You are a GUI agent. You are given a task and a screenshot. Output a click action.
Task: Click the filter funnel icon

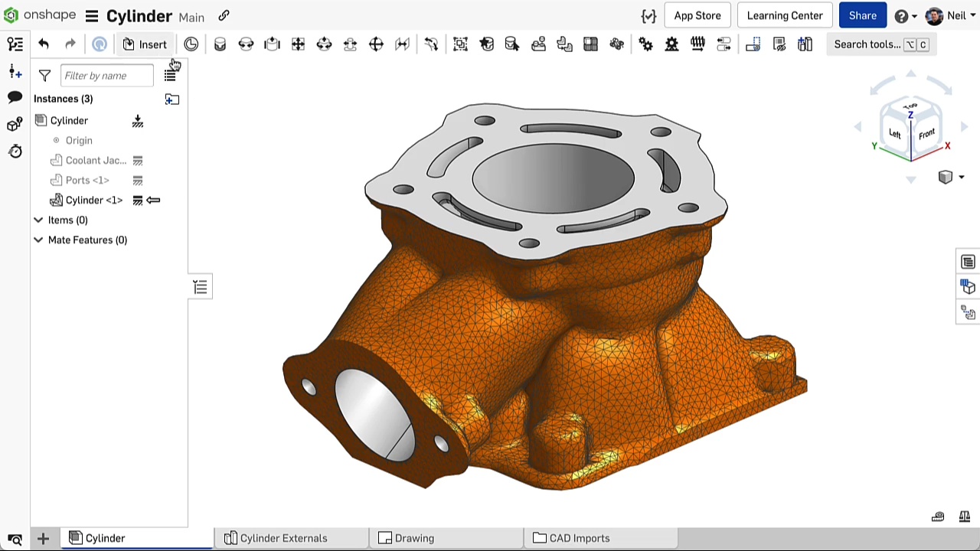[44, 76]
